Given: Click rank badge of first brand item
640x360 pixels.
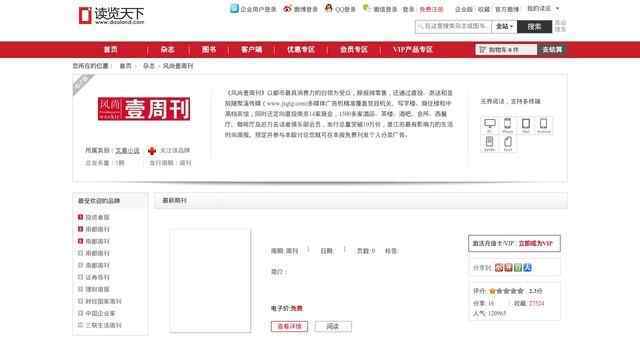Looking at the screenshot, I should [x=80, y=217].
